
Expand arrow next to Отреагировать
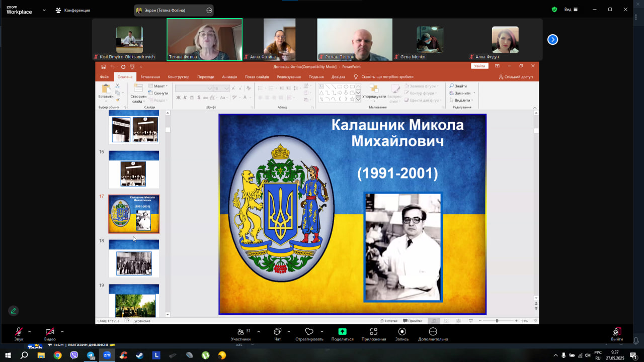322,331
